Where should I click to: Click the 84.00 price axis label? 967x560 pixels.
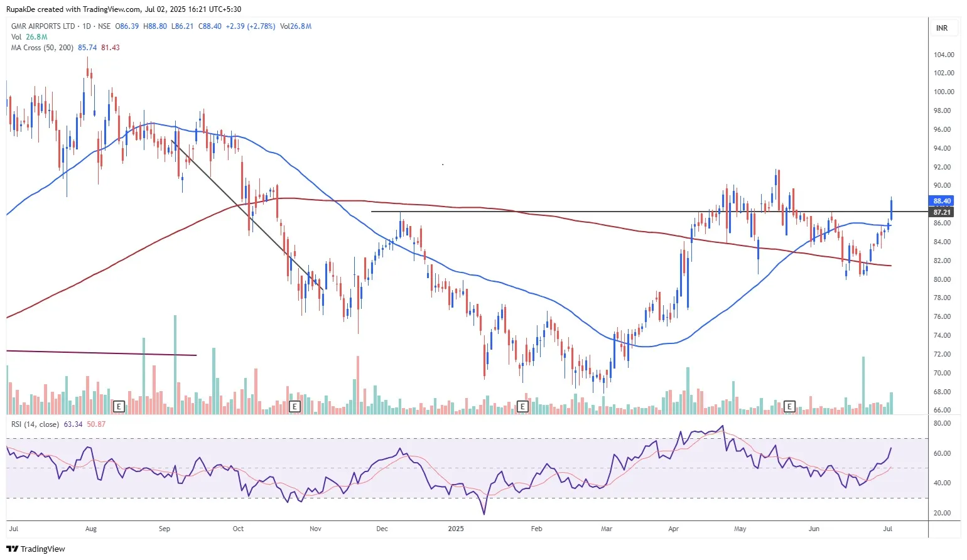click(x=942, y=242)
